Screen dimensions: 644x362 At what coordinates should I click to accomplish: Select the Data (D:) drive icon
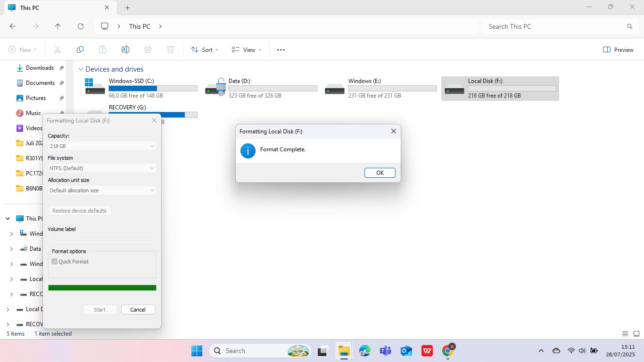point(216,88)
